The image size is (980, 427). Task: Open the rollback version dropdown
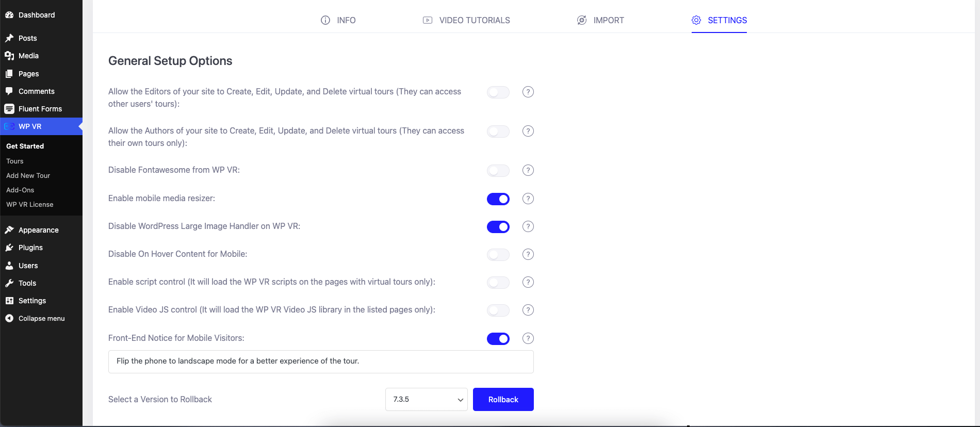(x=426, y=400)
